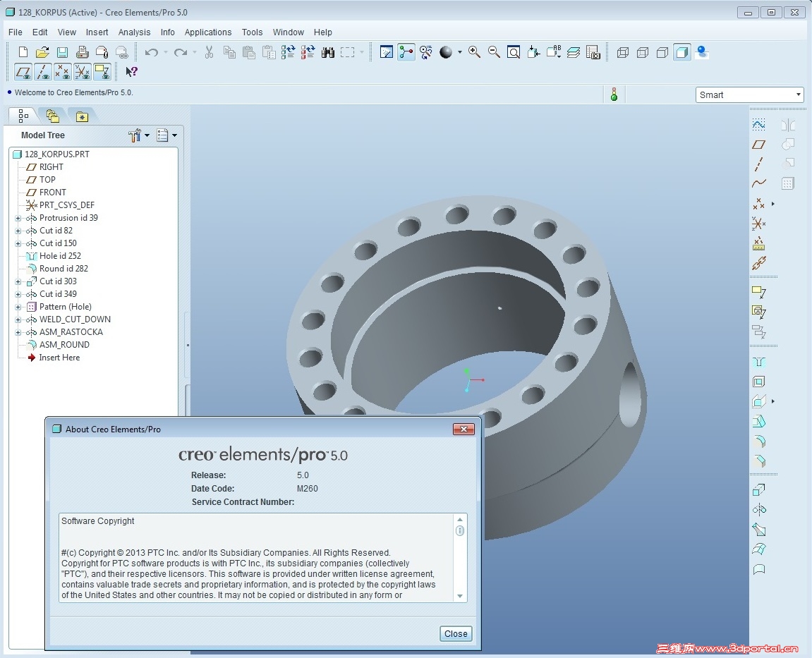Open an existing file with Open icon
The image size is (812, 658).
pyautogui.click(x=42, y=51)
